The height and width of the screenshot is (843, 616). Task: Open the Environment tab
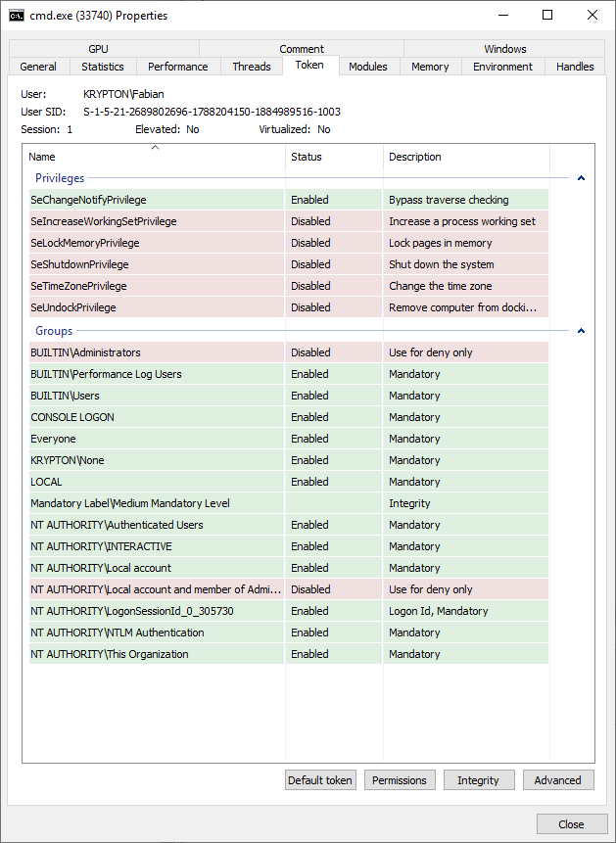coord(502,67)
